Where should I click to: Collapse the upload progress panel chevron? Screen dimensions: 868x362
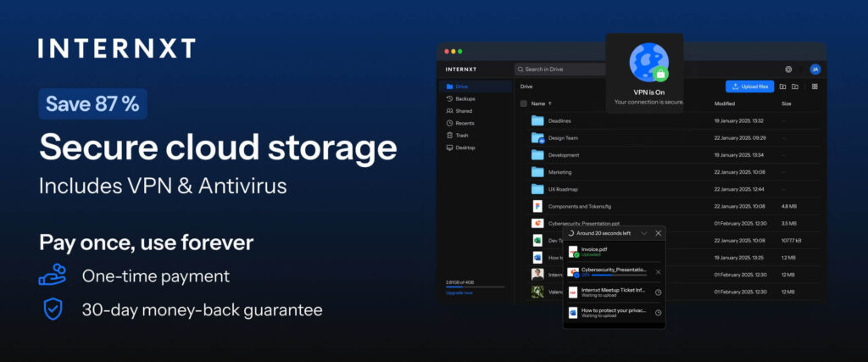click(x=644, y=233)
